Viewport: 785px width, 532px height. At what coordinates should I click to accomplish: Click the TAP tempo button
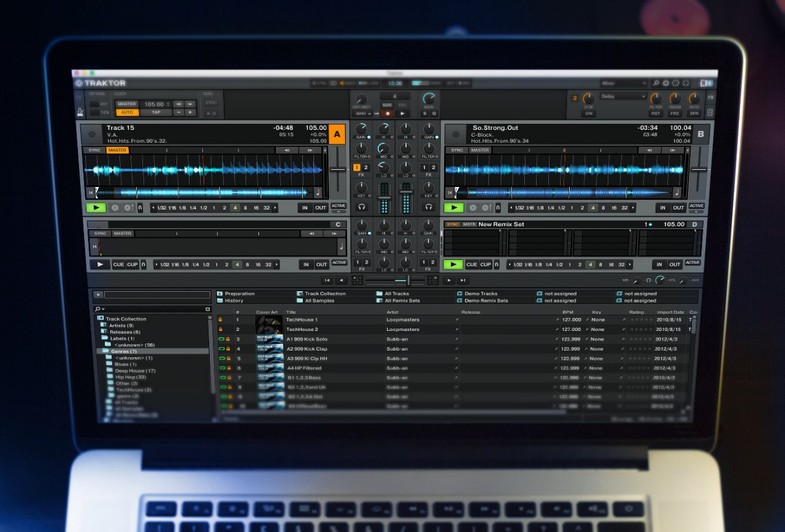(x=156, y=113)
